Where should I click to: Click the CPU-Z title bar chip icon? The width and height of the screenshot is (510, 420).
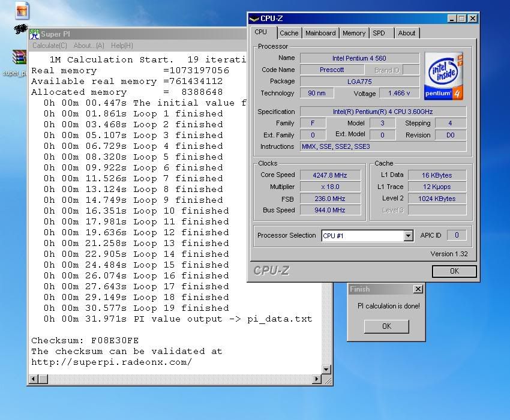coord(254,19)
